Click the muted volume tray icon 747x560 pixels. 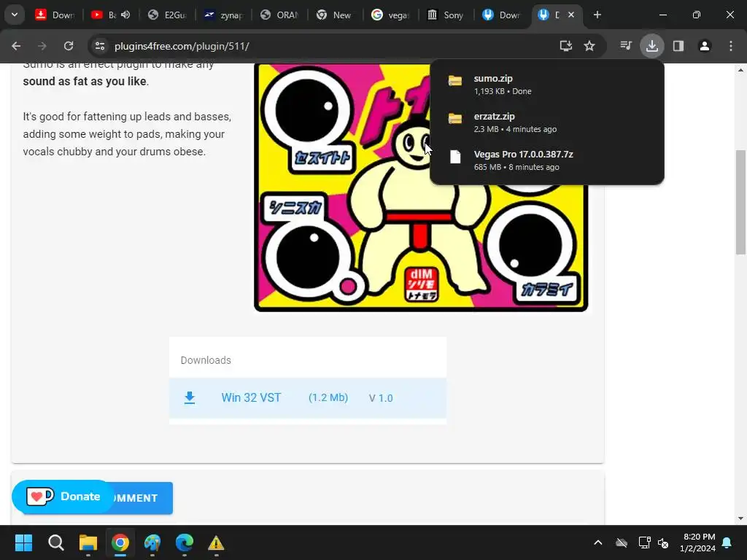point(663,542)
